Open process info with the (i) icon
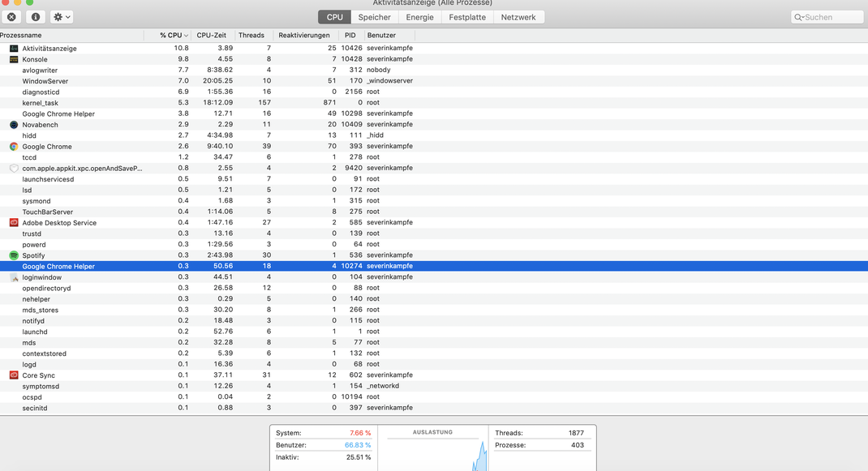 point(36,17)
